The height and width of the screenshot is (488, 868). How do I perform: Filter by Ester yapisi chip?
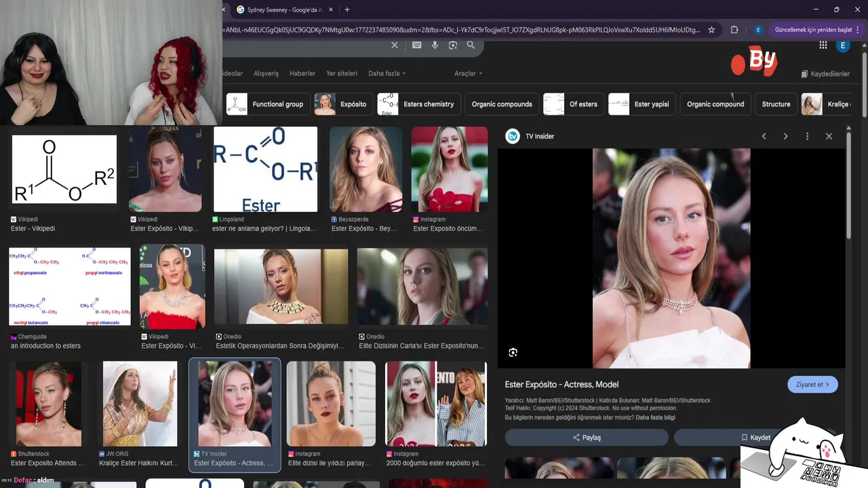642,104
